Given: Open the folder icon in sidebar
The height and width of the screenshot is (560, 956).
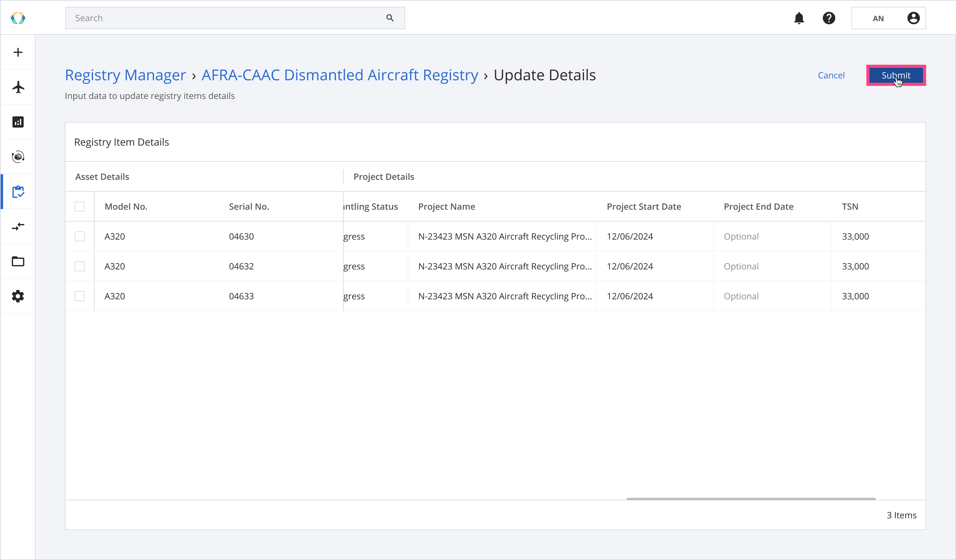Looking at the screenshot, I should click(18, 261).
